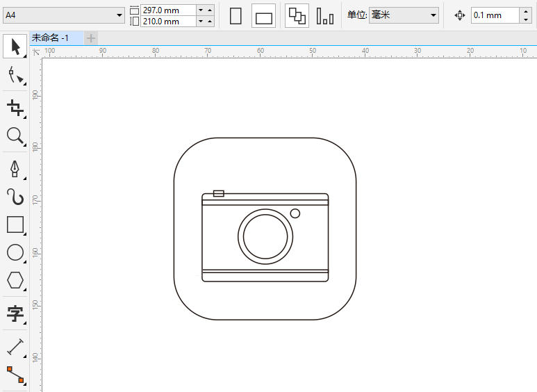
Task: Select the Ellipse tool
Action: (15, 252)
